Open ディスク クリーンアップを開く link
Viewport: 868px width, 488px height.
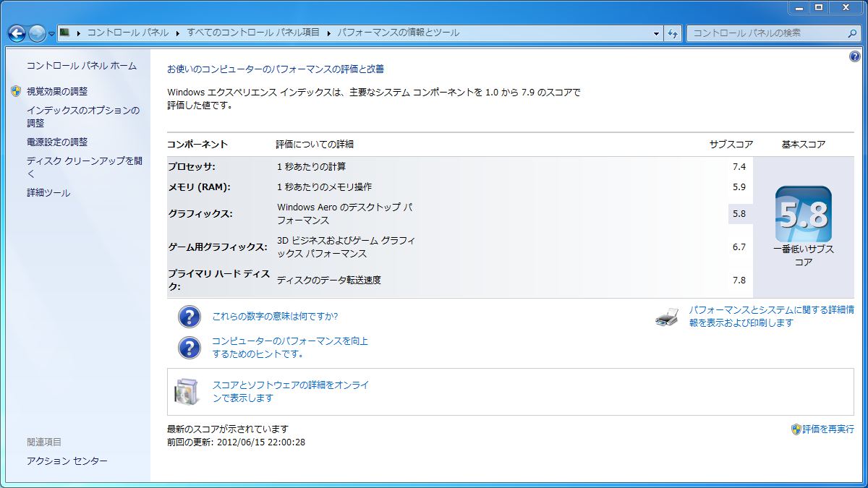[85, 168]
